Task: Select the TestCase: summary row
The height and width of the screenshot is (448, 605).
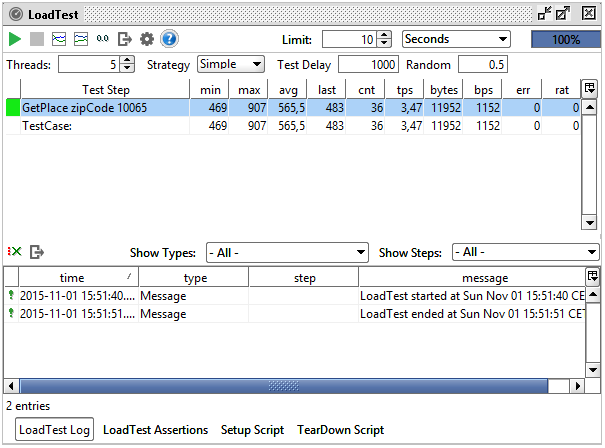Action: click(293, 125)
